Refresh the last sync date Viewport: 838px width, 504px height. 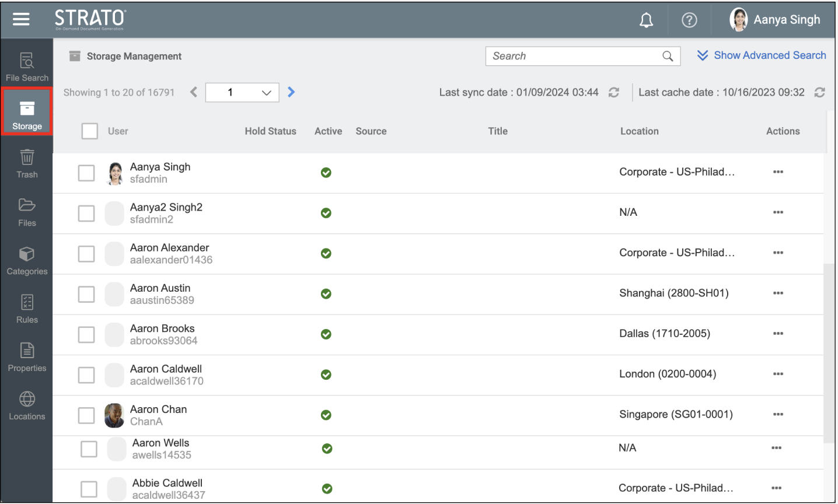click(614, 93)
